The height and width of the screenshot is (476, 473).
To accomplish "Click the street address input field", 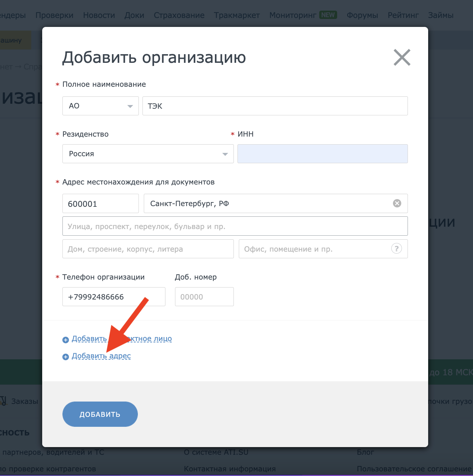I will 235,226.
